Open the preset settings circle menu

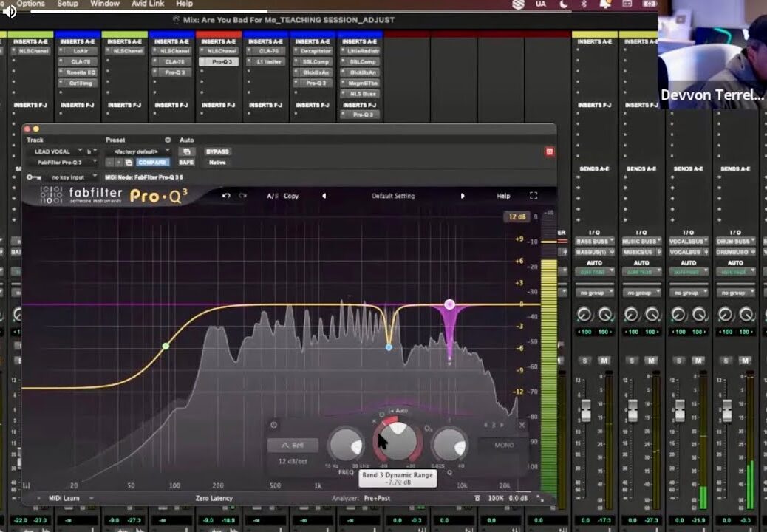click(x=168, y=140)
